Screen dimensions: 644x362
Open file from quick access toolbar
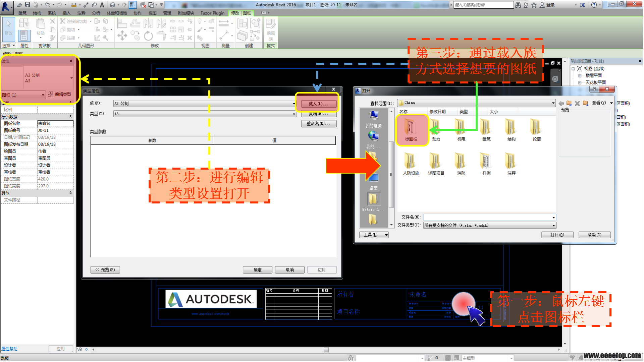click(19, 5)
